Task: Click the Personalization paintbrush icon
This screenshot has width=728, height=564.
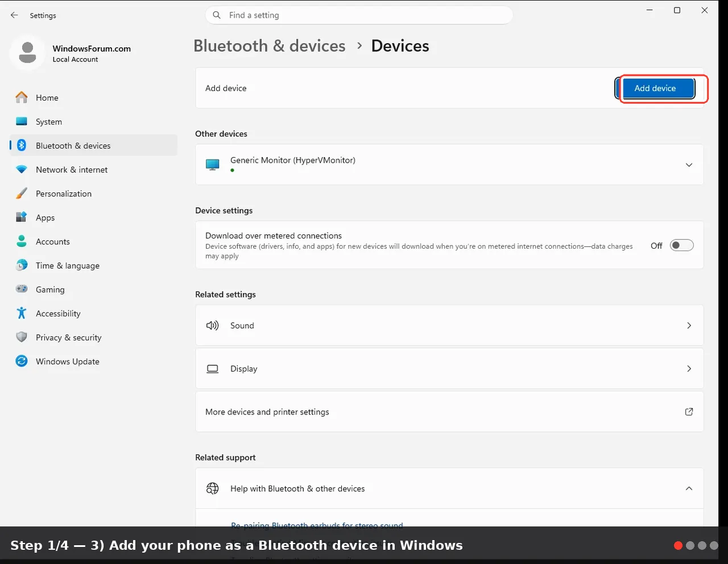Action: coord(22,194)
